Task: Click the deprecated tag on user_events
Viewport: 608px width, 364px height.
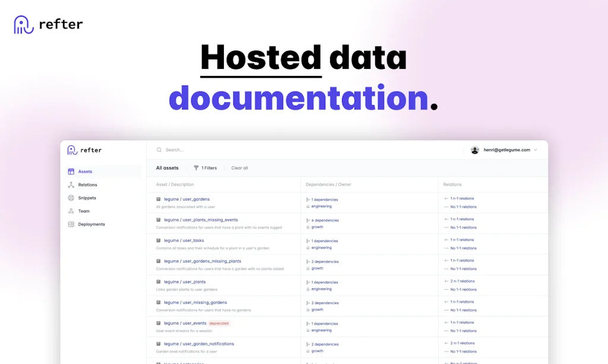Action: [x=219, y=323]
